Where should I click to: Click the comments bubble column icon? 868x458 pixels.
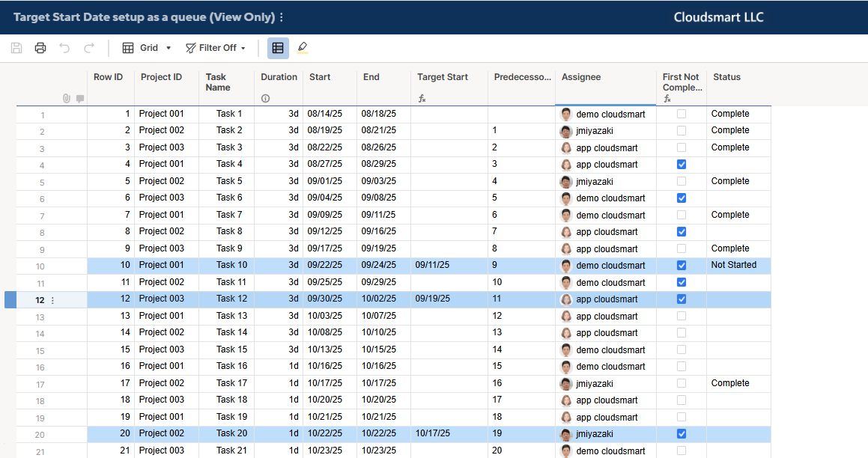point(80,99)
